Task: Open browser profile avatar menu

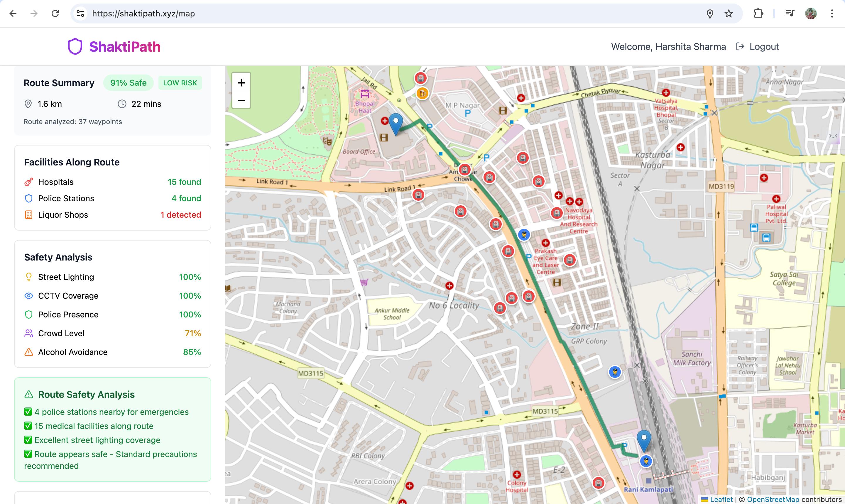Action: click(811, 13)
